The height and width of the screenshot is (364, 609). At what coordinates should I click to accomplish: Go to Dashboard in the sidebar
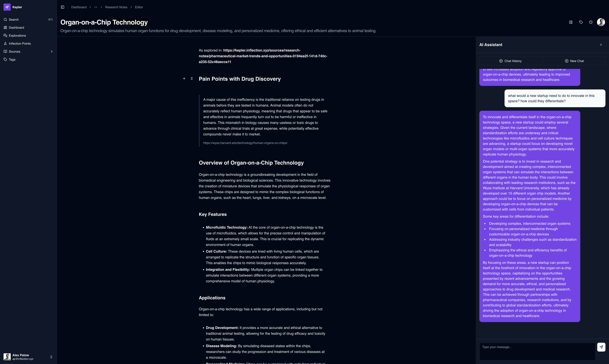pos(28,28)
